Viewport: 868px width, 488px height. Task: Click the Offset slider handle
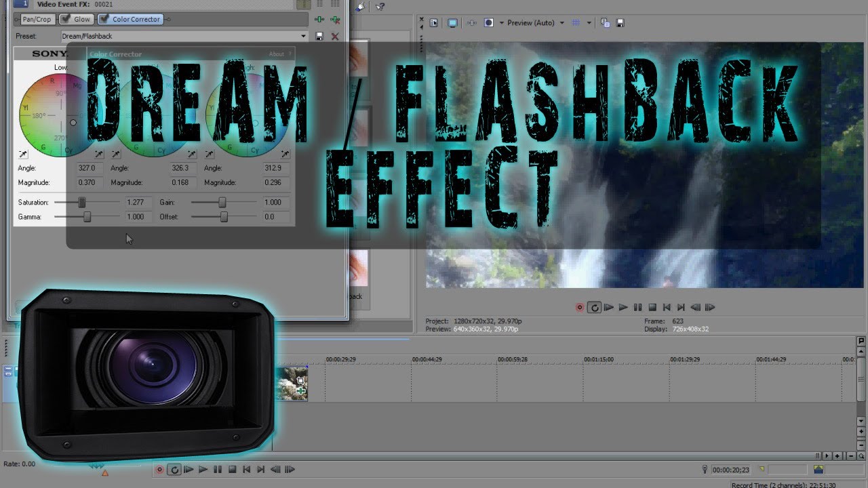tap(224, 217)
